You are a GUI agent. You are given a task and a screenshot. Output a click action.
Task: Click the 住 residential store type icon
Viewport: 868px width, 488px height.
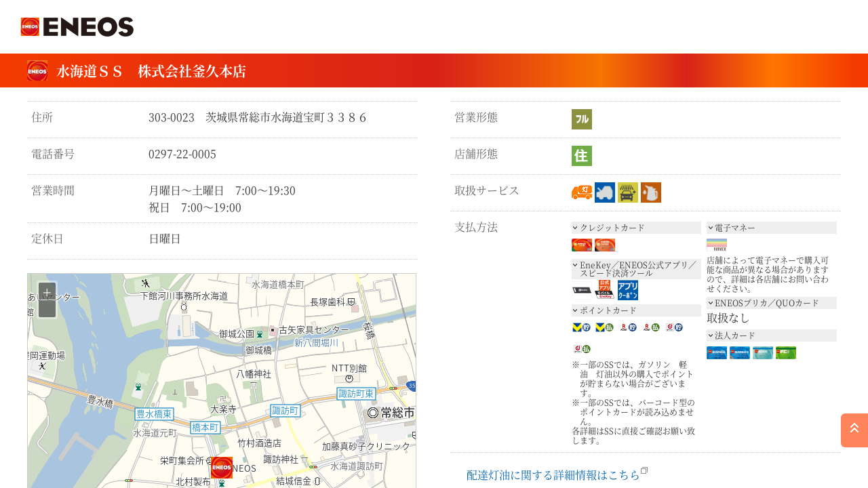pos(582,156)
